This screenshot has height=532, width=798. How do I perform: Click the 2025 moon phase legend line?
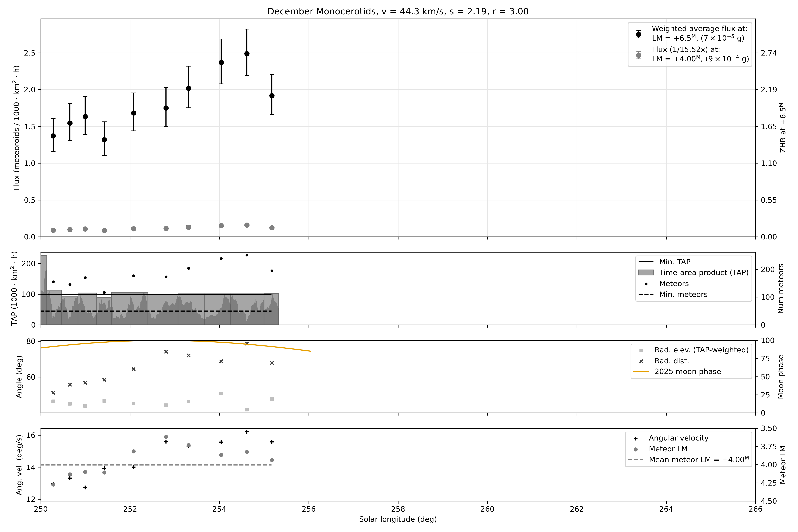(641, 372)
